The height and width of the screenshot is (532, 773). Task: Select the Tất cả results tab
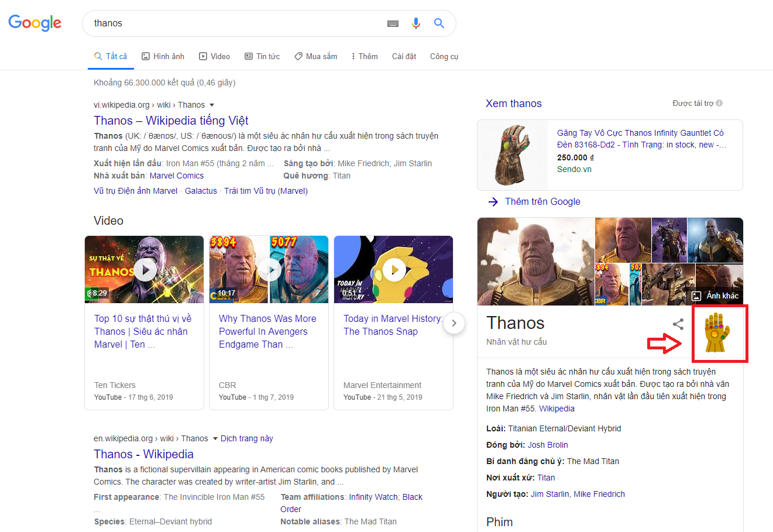111,56
